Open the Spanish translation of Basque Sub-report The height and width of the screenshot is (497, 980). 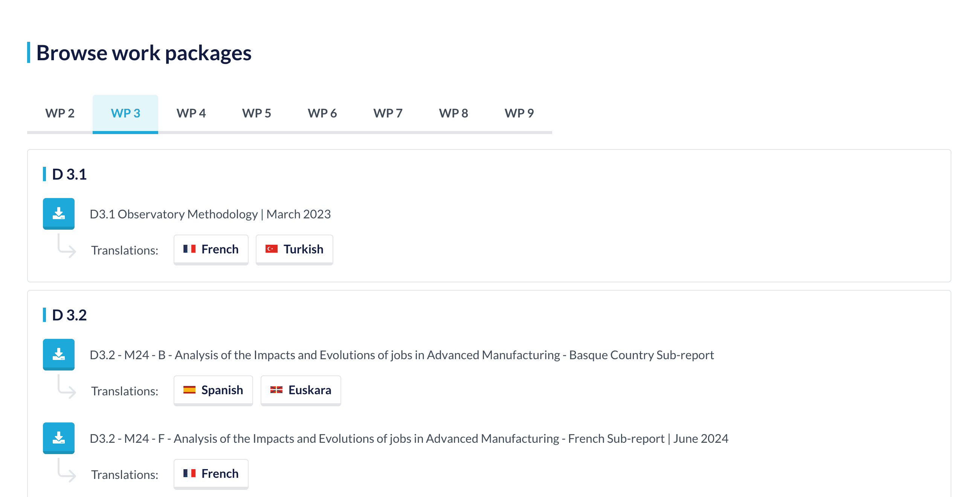tap(213, 390)
